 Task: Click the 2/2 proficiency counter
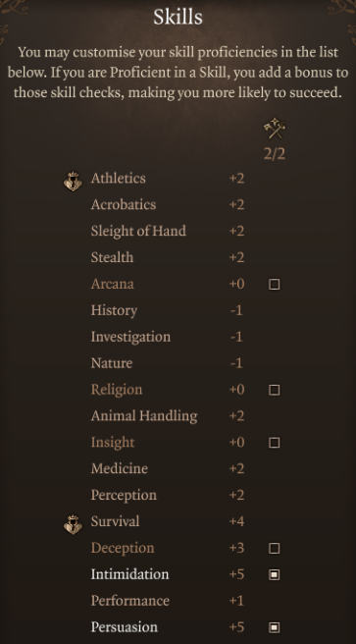(275, 154)
